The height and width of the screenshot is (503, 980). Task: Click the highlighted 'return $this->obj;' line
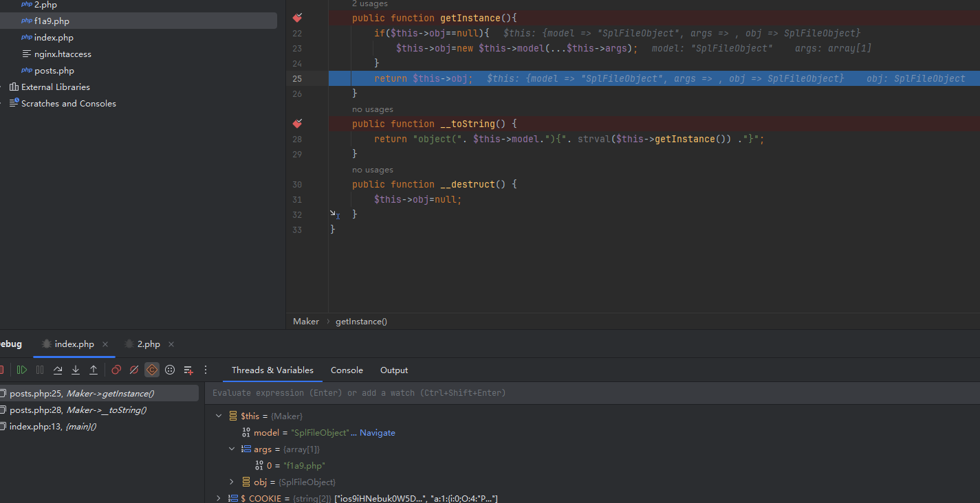(x=423, y=78)
